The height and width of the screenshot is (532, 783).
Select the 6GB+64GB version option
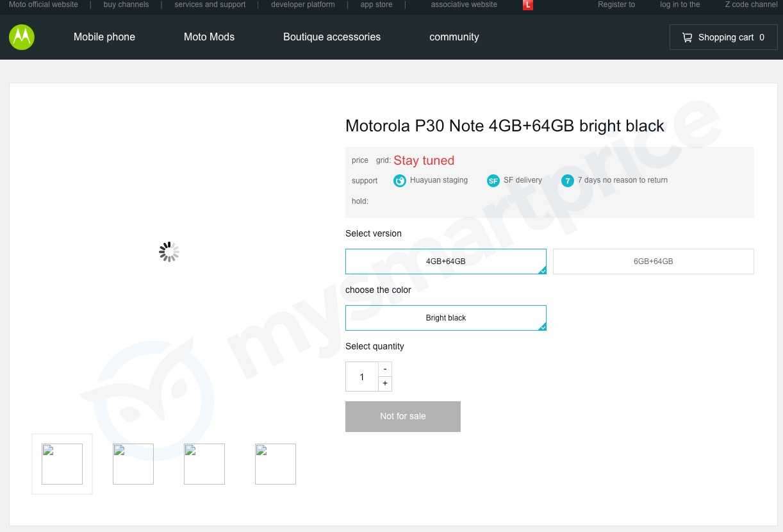click(x=653, y=262)
